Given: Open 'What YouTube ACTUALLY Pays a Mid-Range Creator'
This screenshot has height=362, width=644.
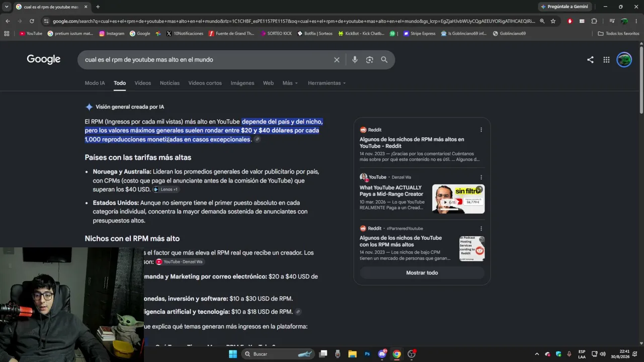Looking at the screenshot, I should pos(391,191).
